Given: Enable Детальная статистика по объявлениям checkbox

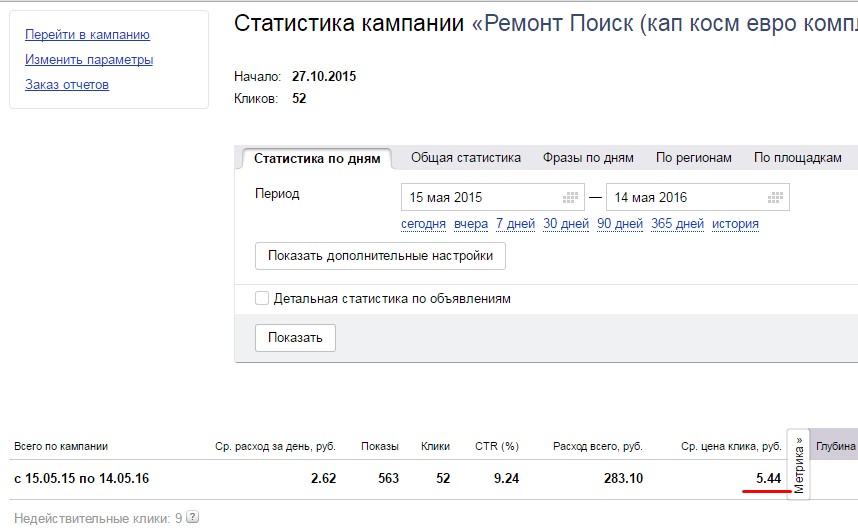Looking at the screenshot, I should [x=262, y=298].
